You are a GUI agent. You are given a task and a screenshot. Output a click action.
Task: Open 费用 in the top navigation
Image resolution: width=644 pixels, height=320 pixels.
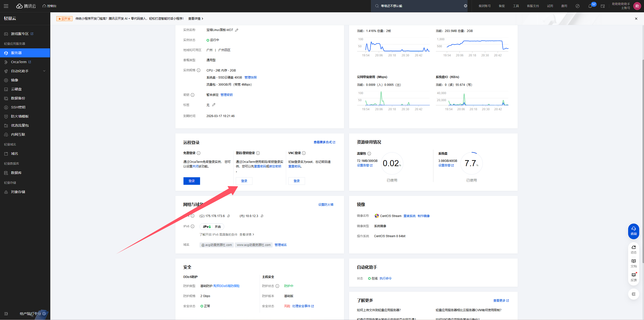tap(564, 6)
